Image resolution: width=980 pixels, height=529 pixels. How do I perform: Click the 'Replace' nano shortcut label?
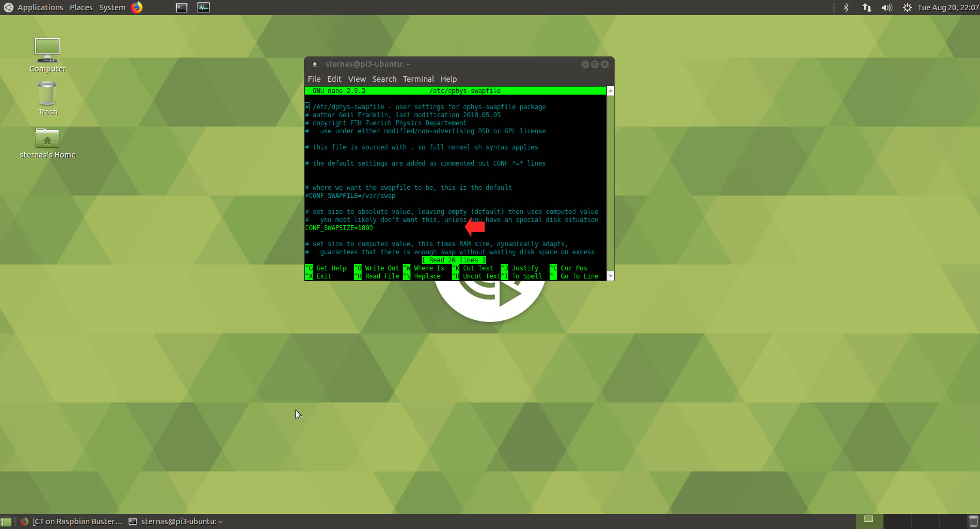point(427,276)
